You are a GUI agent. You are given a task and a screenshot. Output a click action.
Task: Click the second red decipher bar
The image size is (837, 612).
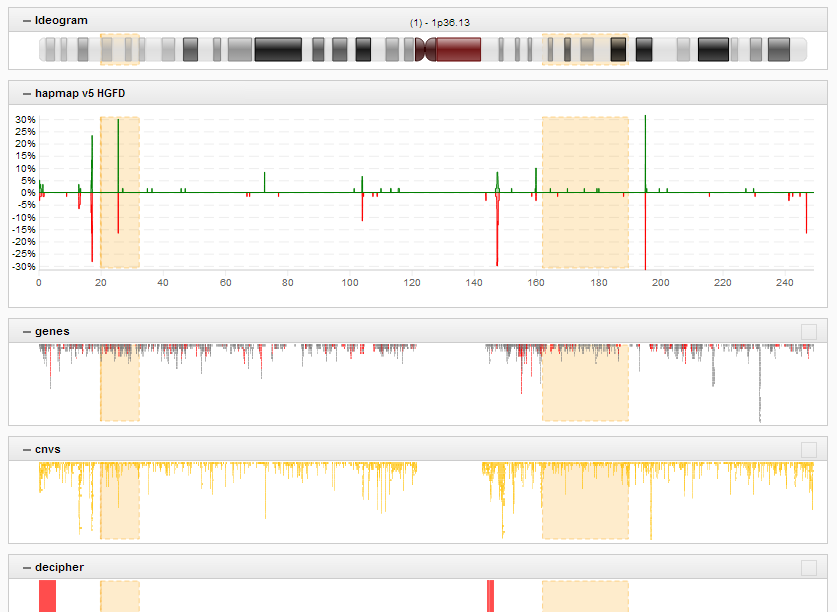pos(490,596)
